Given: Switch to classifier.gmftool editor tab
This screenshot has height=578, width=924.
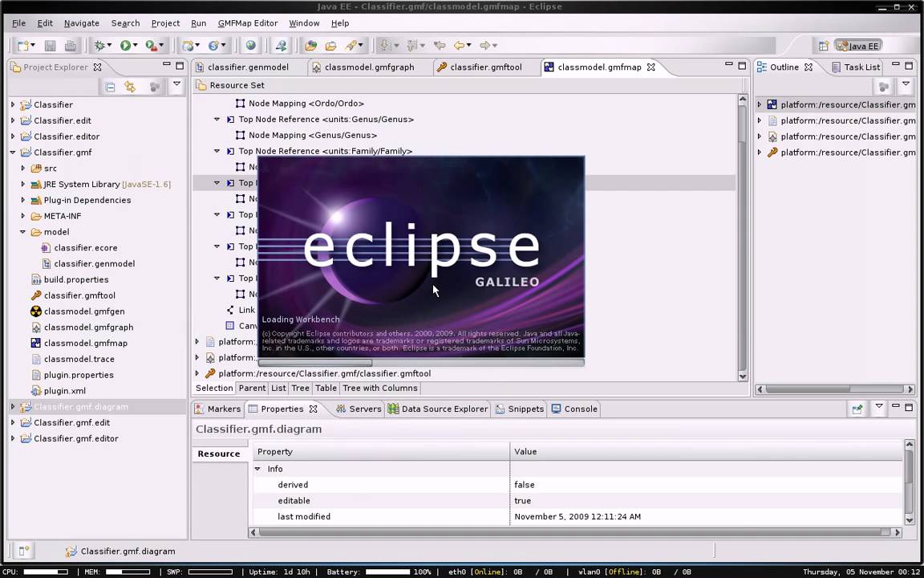Looking at the screenshot, I should tap(485, 67).
